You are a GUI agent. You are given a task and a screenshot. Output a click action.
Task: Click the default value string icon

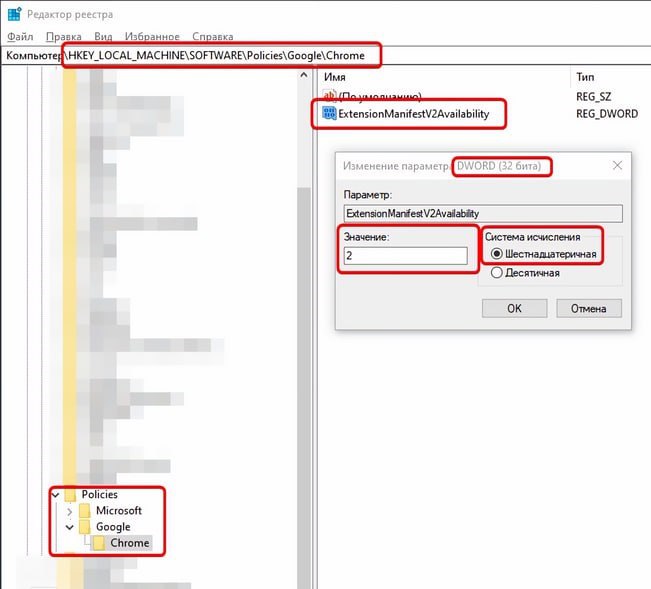point(329,96)
